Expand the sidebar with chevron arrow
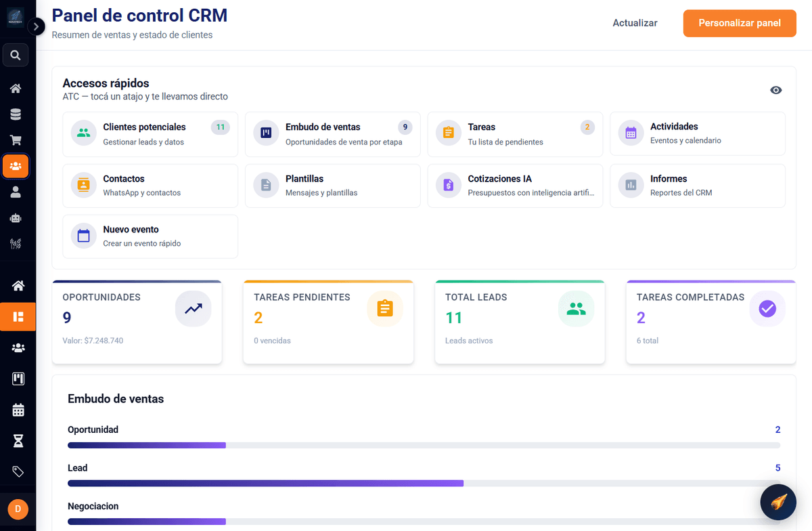812x531 pixels. pos(36,26)
